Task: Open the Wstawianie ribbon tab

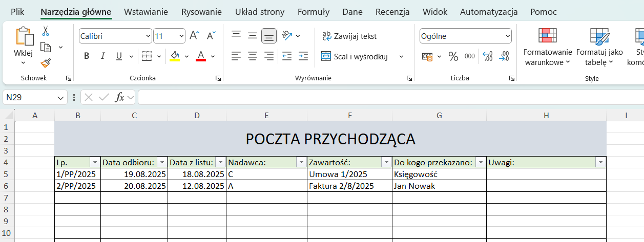Action: [146, 12]
